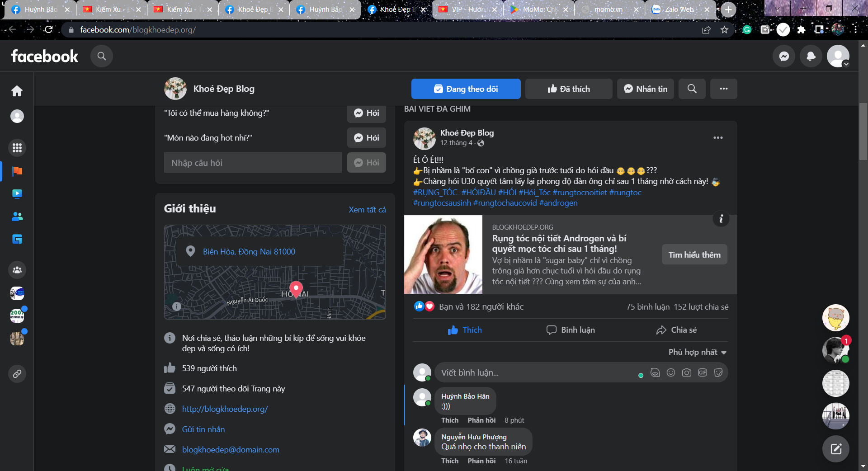Image resolution: width=868 pixels, height=471 pixels.
Task: Switch to MoMo browser tab
Action: coord(539,9)
